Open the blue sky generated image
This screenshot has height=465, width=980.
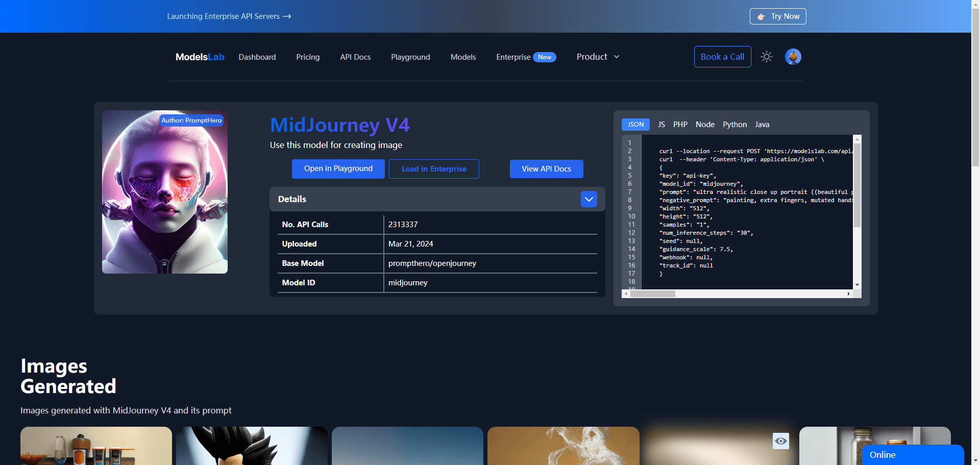[407, 446]
